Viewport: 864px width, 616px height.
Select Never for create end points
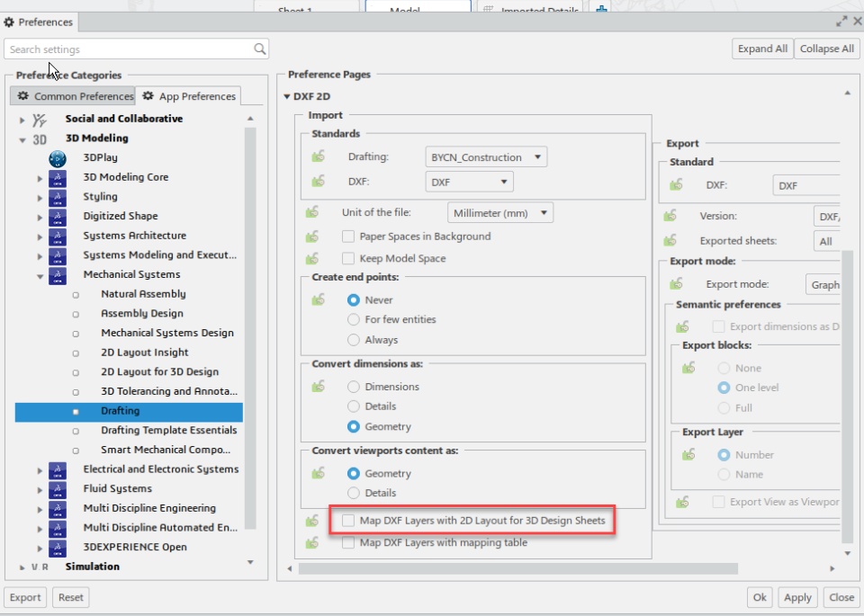click(x=353, y=300)
